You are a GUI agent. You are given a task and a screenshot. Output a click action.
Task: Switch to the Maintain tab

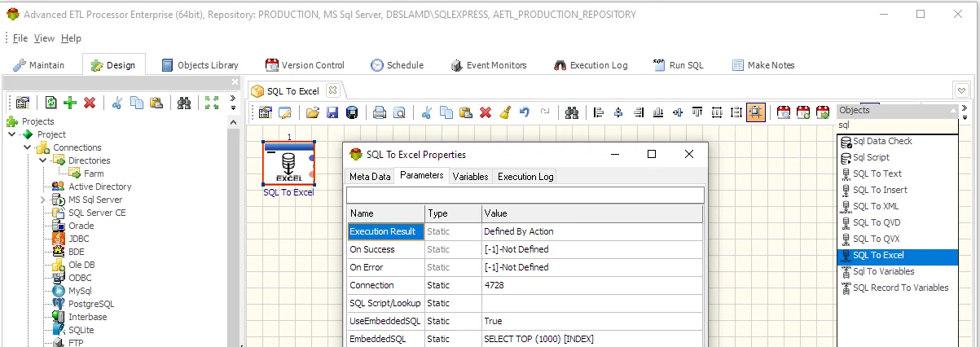click(39, 65)
